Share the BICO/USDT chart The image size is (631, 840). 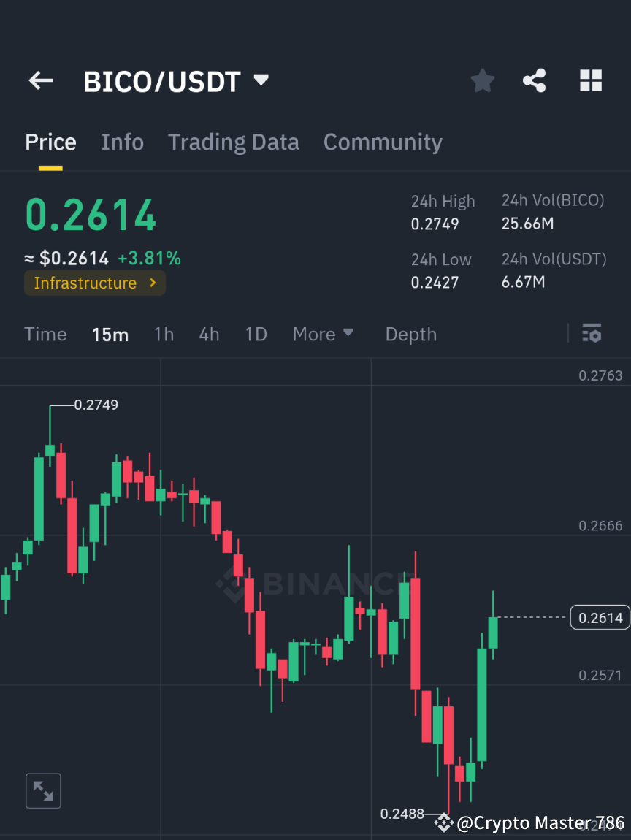pos(535,80)
